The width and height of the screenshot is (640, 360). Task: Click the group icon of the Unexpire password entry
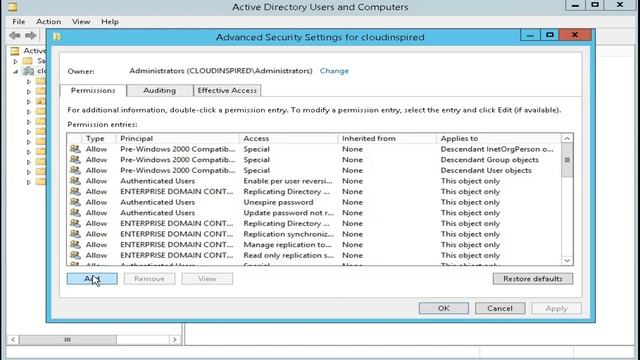pyautogui.click(x=75, y=202)
